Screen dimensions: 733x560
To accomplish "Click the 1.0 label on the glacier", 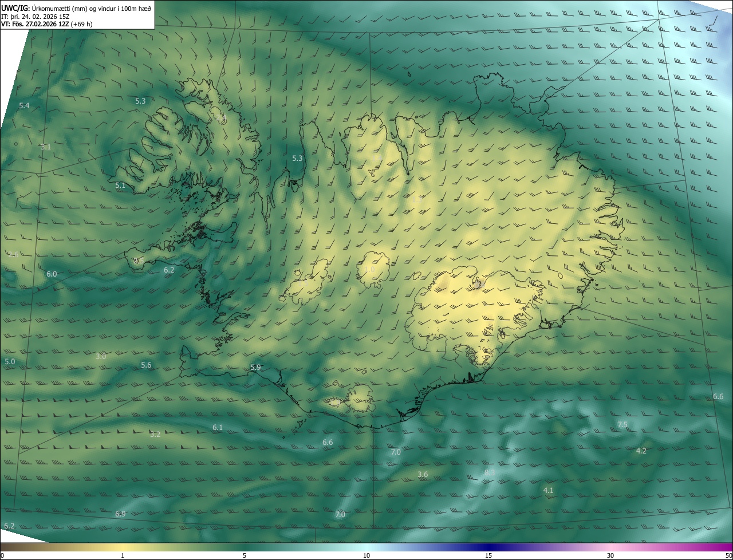I will [370, 270].
